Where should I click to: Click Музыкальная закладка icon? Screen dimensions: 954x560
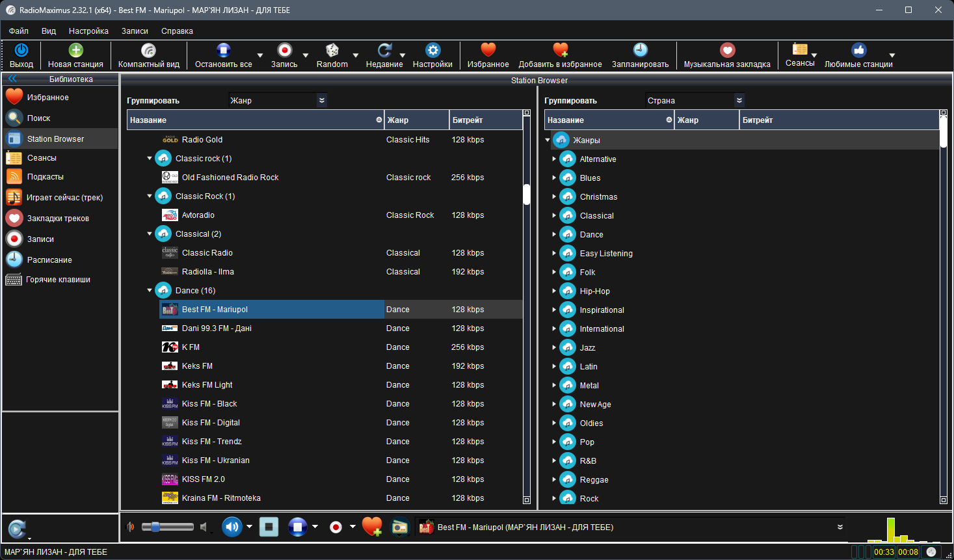pyautogui.click(x=727, y=50)
